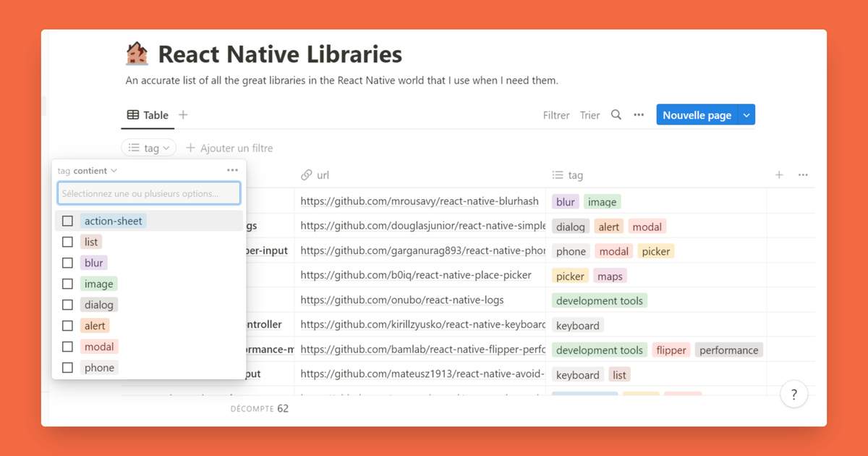Click the phone tag in phone-input row
This screenshot has width=868, height=456.
click(571, 251)
